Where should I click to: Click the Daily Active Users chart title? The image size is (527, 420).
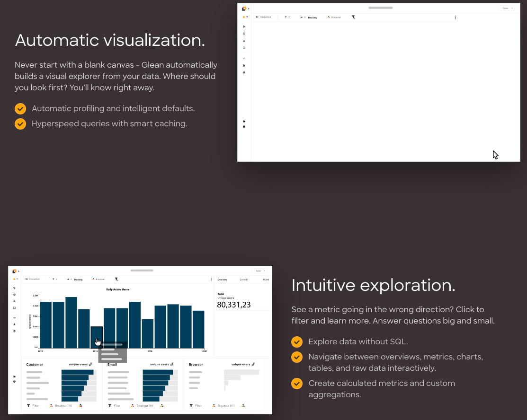117,289
